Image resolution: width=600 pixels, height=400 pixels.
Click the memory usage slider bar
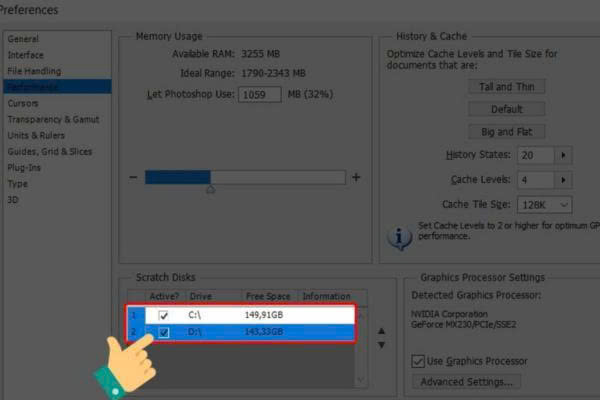click(245, 177)
